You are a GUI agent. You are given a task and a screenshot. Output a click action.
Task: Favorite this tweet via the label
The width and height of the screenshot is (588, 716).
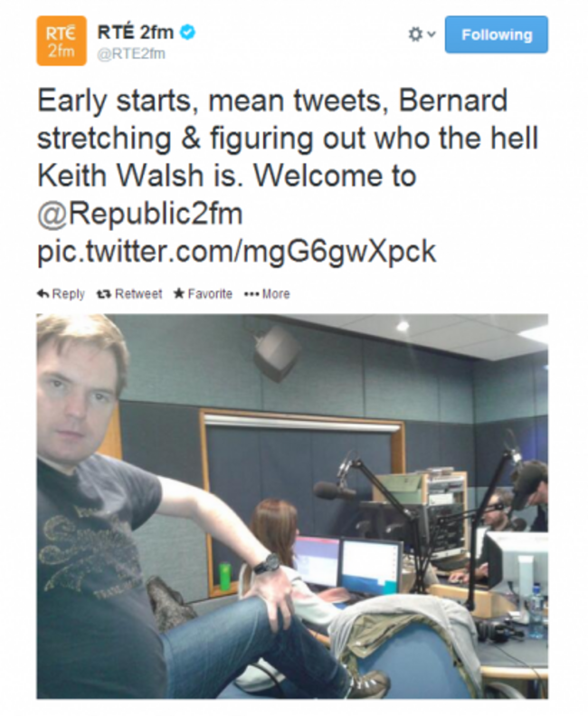(x=210, y=293)
